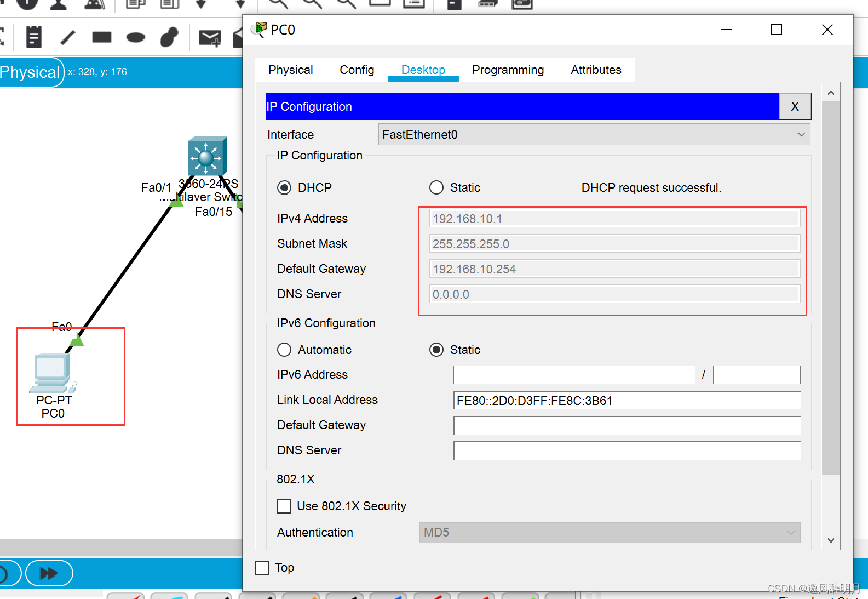The height and width of the screenshot is (599, 868).
Task: Select the Draw Freeform tool
Action: pyautogui.click(x=169, y=37)
